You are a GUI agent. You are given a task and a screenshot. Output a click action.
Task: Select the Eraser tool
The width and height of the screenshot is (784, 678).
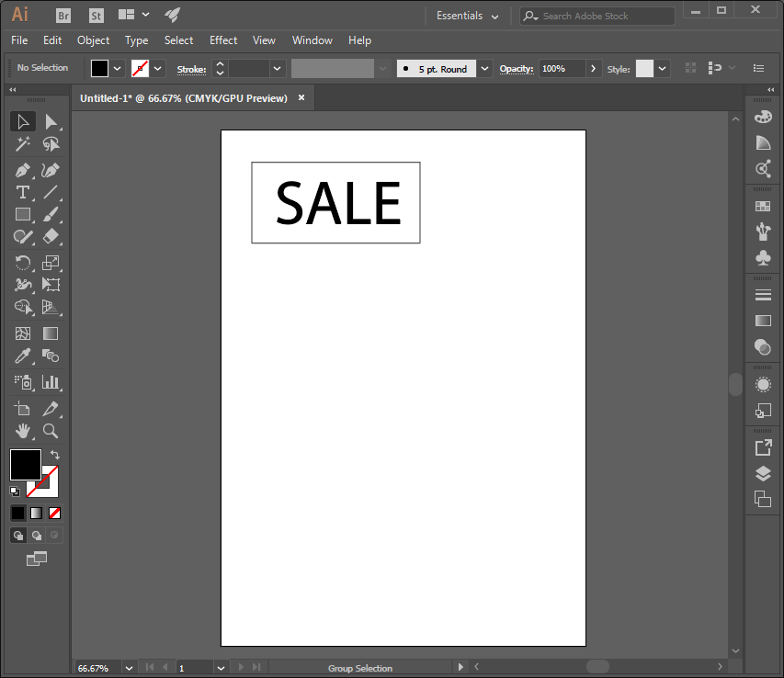[51, 236]
